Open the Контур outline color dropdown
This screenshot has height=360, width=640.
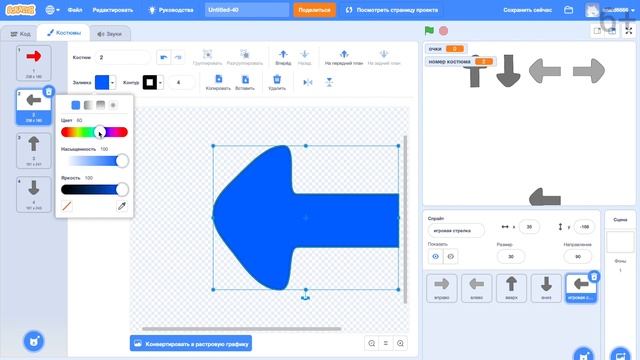[153, 82]
